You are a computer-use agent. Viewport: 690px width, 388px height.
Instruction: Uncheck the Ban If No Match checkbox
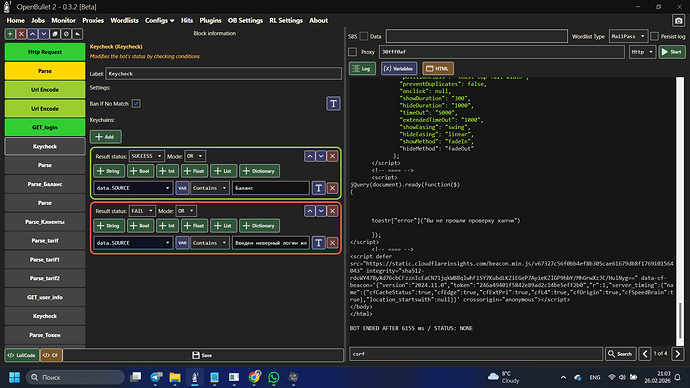pyautogui.click(x=136, y=104)
